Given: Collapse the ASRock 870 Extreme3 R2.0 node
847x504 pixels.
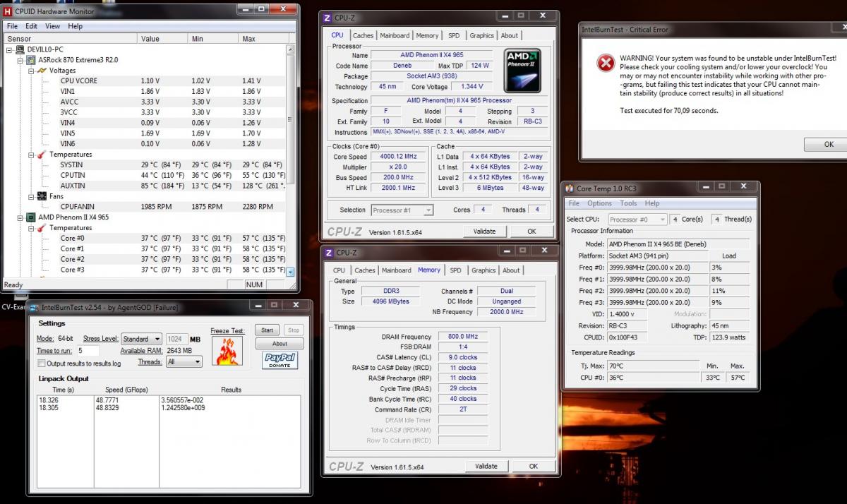Looking at the screenshot, I should tap(20, 61).
